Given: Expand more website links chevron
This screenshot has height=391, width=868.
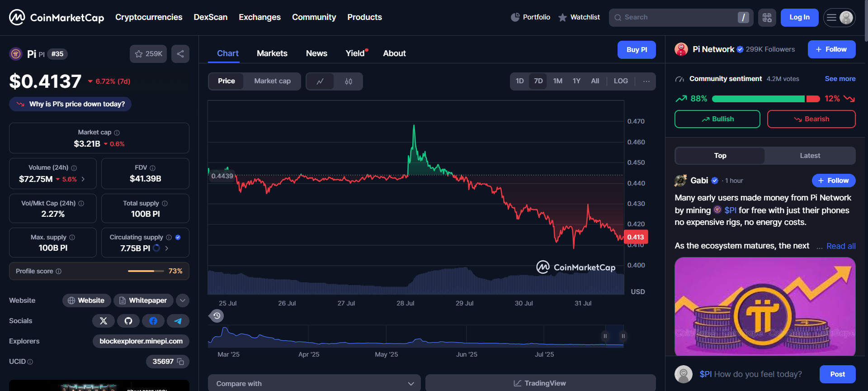Looking at the screenshot, I should 183,300.
